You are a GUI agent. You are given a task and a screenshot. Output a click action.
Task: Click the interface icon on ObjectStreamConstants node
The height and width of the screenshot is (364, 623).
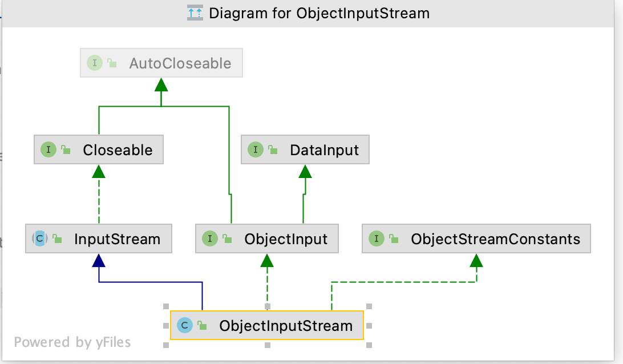377,239
